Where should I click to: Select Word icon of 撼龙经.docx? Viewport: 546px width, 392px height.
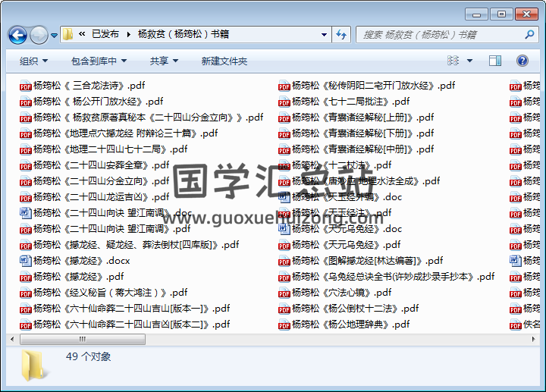[x=26, y=261]
